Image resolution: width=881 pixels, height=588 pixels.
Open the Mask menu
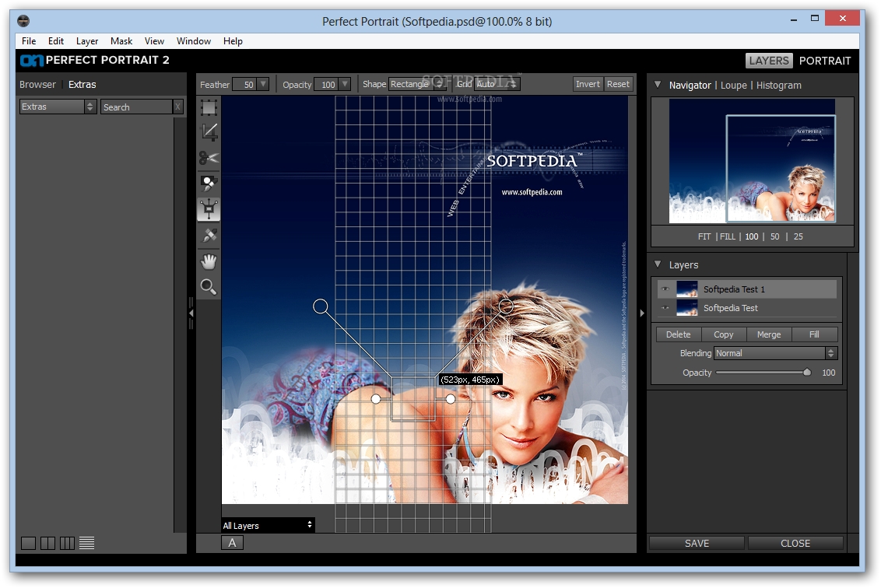click(x=121, y=41)
